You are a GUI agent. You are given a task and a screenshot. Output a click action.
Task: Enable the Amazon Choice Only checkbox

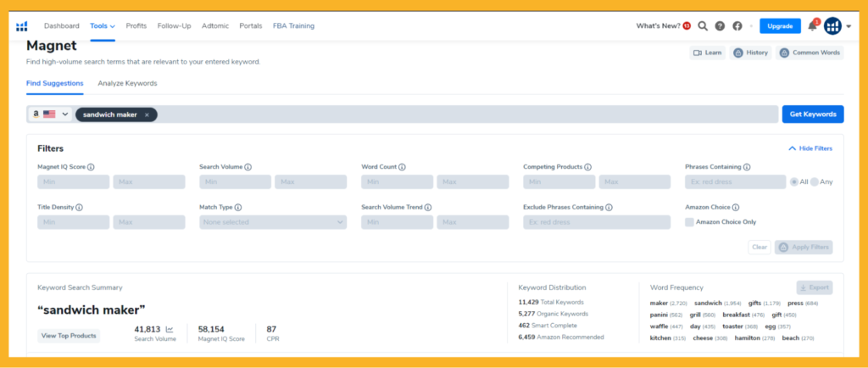[690, 222]
